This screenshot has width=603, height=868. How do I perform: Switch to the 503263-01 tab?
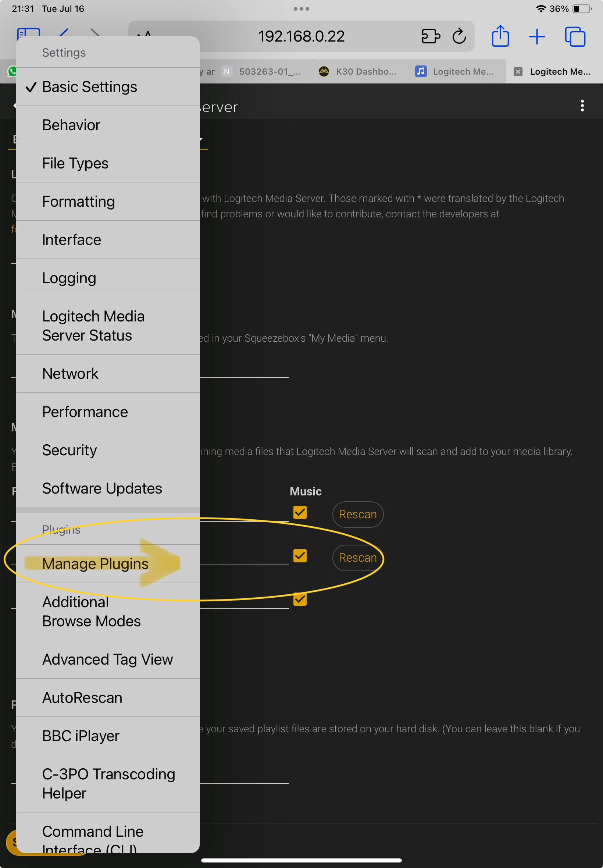(263, 71)
